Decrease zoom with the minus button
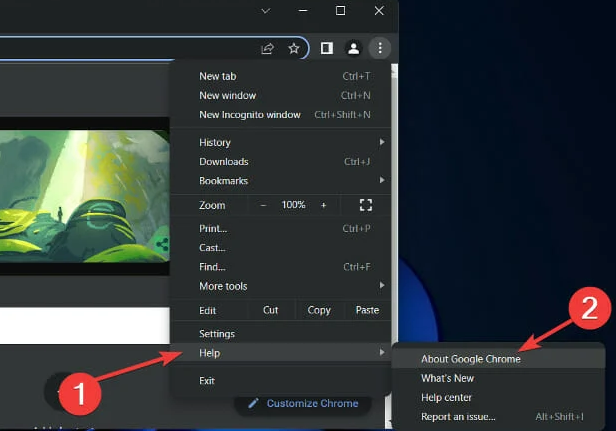The height and width of the screenshot is (431, 616). point(263,205)
